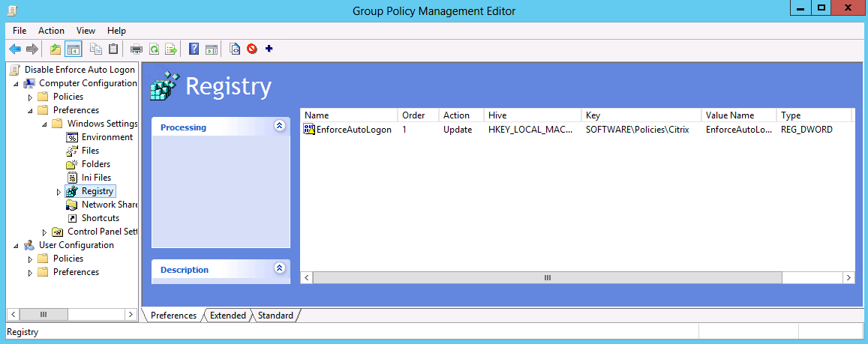Click the EnforceAutoLogon registry item icon
Viewport: 868px width, 344px height.
[309, 130]
